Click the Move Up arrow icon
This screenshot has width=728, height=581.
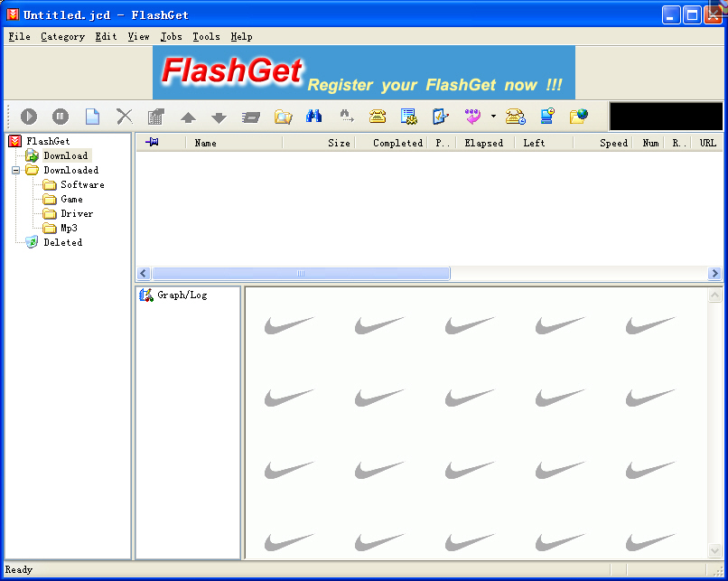(x=188, y=117)
